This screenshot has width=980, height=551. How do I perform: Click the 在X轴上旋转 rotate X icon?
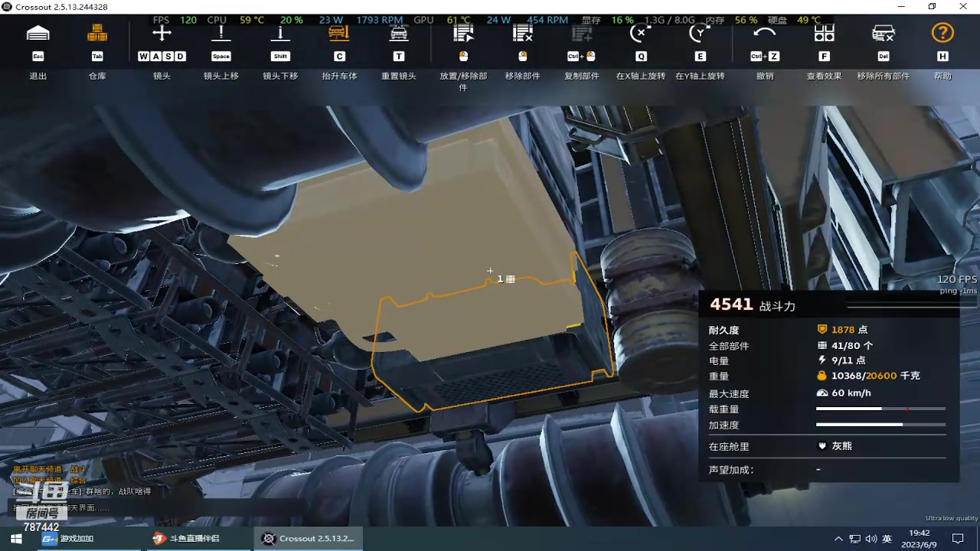641,33
